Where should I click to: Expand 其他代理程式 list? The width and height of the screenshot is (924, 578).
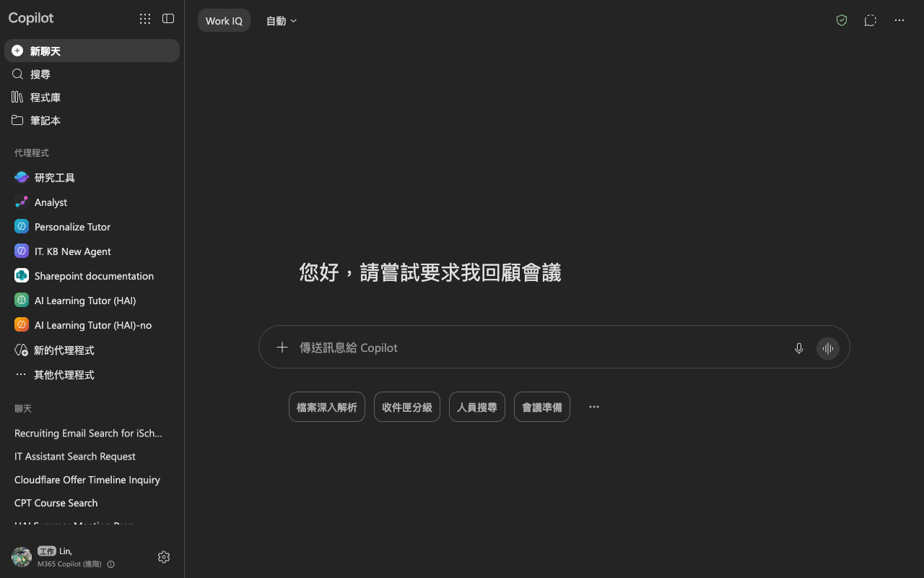pyautogui.click(x=92, y=375)
